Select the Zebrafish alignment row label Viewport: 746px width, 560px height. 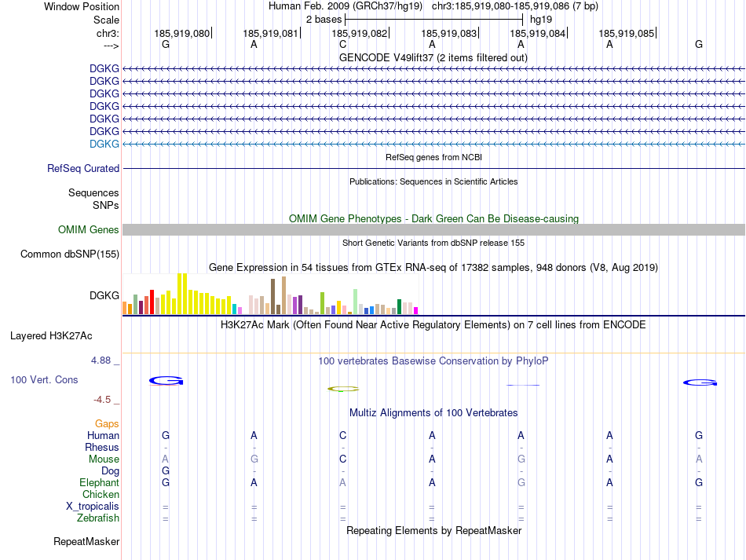[x=98, y=518]
